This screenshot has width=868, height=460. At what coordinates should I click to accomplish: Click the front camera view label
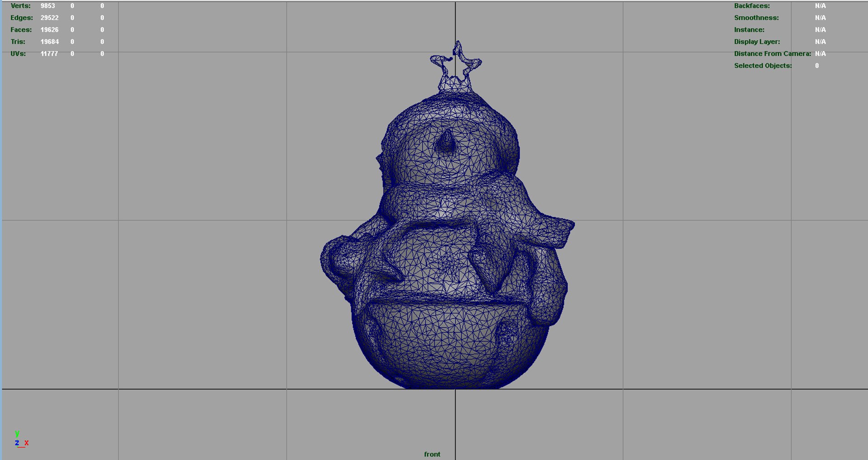[432, 454]
